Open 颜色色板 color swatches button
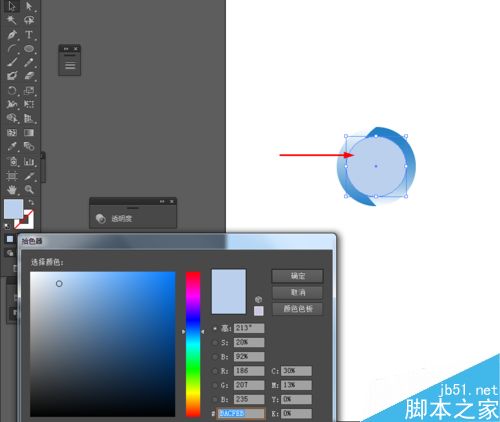Image resolution: width=500 pixels, height=422 pixels. 297,309
